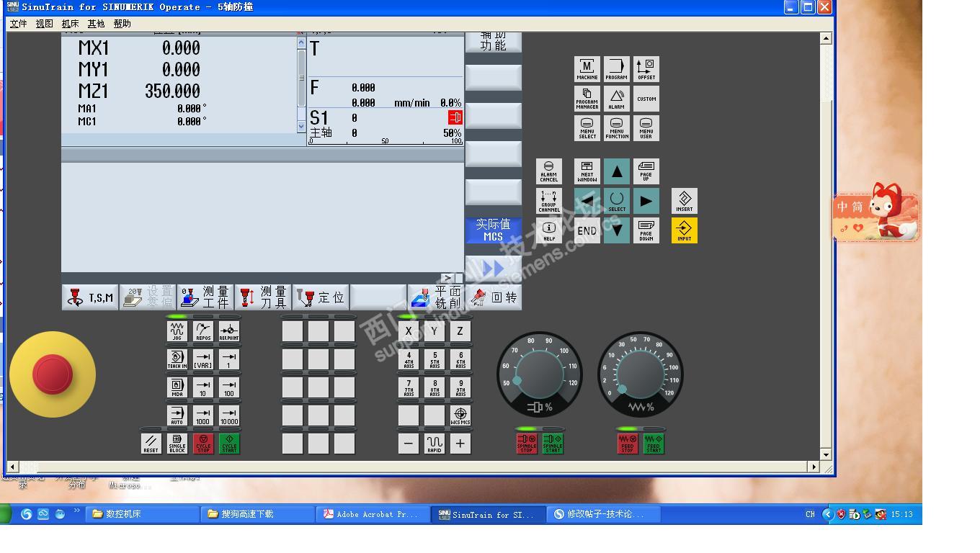The image size is (980, 553).
Task: Click the MENU USER key
Action: tap(646, 128)
